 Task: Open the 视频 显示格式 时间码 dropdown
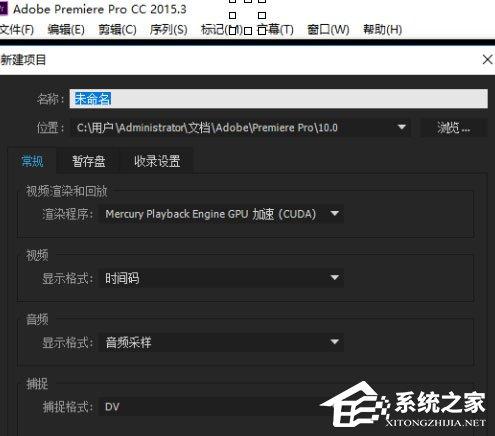pyautogui.click(x=222, y=278)
